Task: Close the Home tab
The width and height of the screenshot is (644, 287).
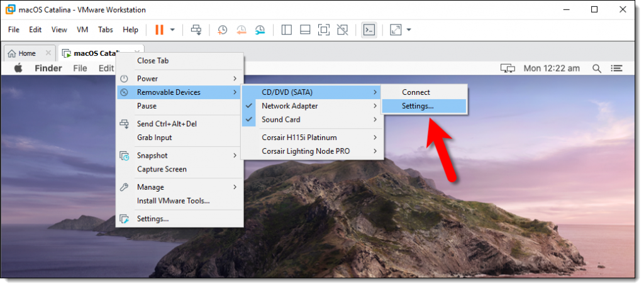Action: tap(48, 53)
